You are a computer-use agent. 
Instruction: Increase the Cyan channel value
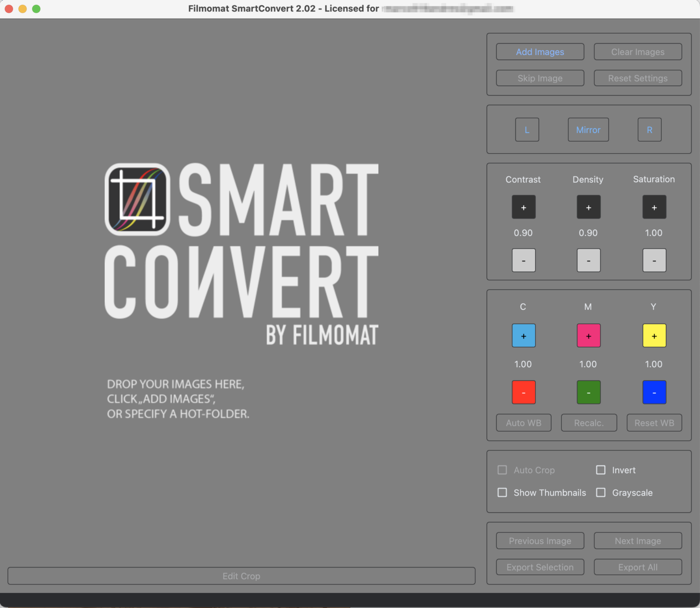tap(523, 336)
